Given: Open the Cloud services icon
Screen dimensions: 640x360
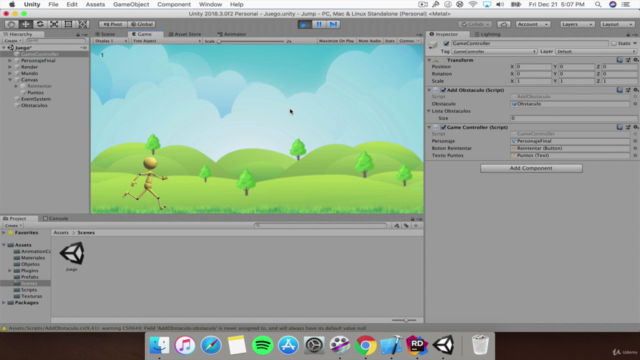Looking at the screenshot, I should pos(504,24).
